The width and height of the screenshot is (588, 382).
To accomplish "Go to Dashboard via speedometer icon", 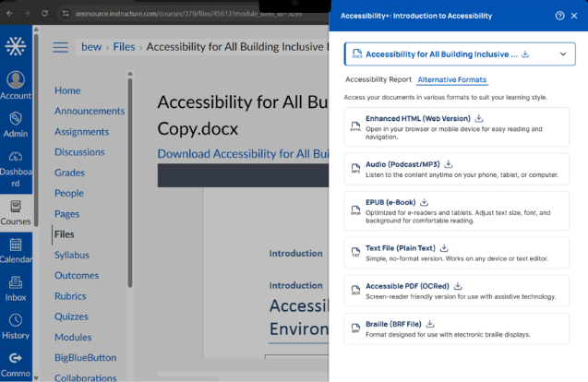I will coord(16,156).
